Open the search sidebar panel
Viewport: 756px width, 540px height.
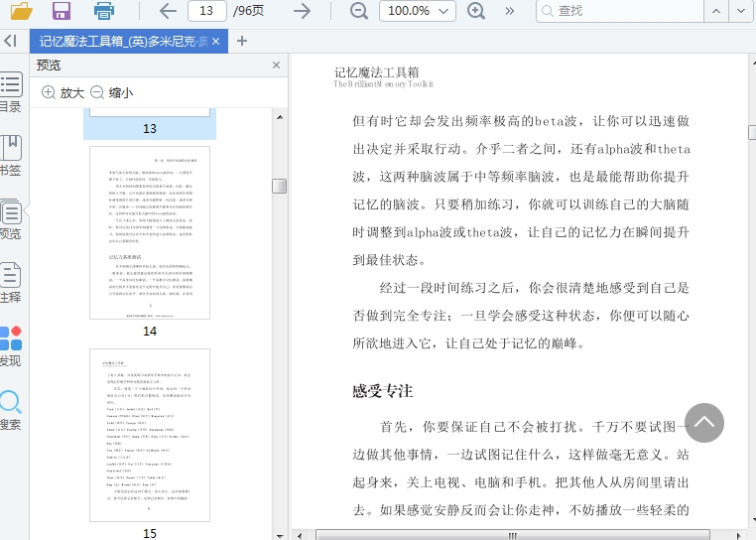tap(11, 408)
